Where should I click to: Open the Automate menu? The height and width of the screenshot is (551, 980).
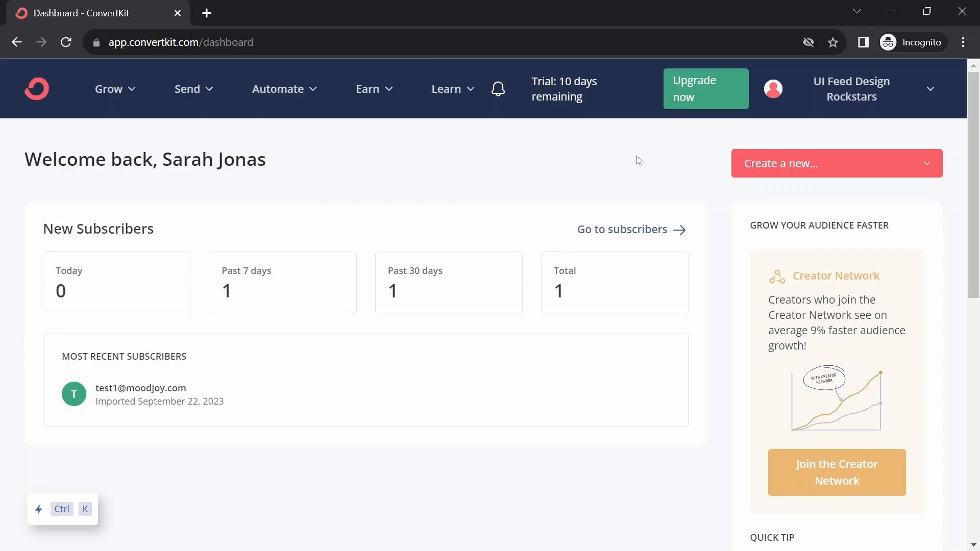coord(284,89)
